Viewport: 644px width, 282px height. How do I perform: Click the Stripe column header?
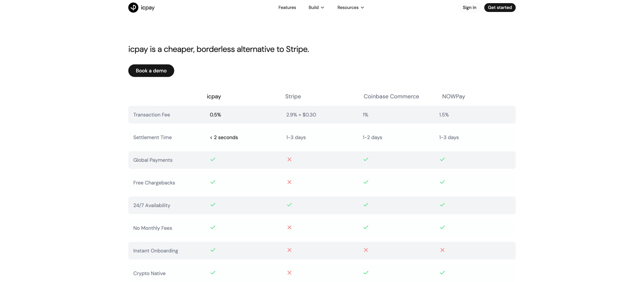point(293,97)
